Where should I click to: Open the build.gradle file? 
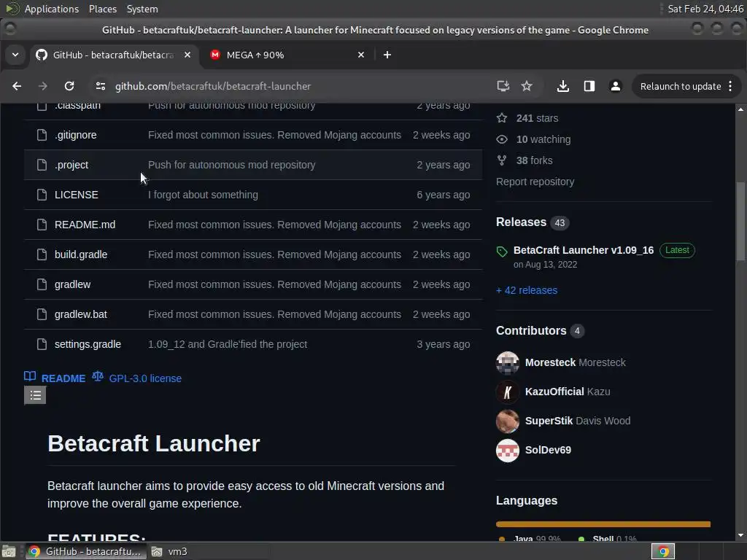pyautogui.click(x=81, y=254)
